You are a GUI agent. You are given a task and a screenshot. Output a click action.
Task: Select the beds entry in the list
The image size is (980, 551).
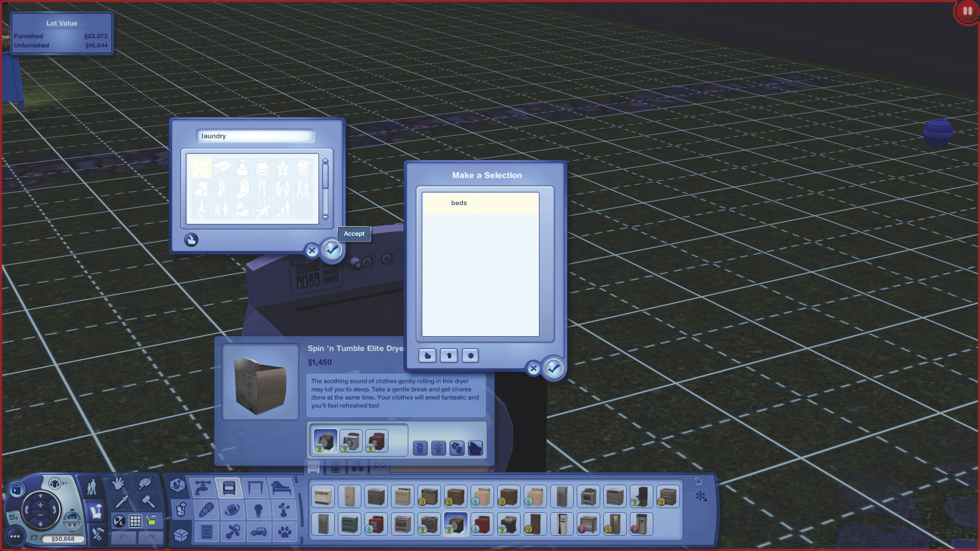coord(480,203)
